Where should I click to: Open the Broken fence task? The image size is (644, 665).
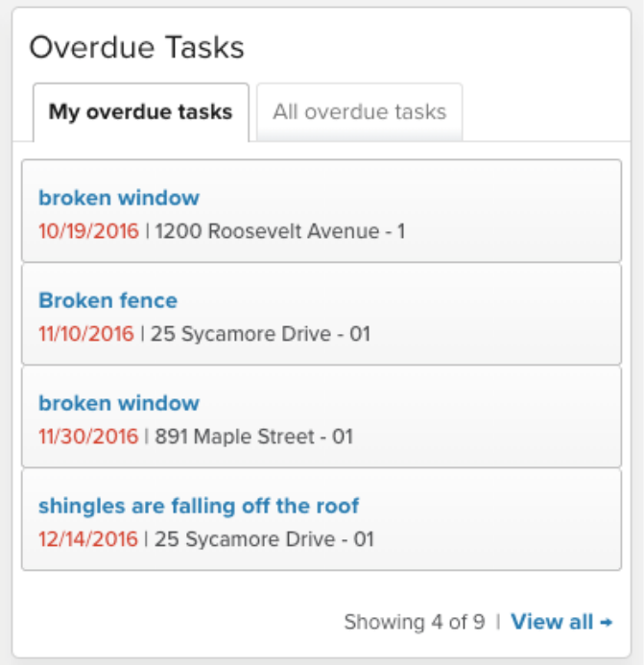107,300
